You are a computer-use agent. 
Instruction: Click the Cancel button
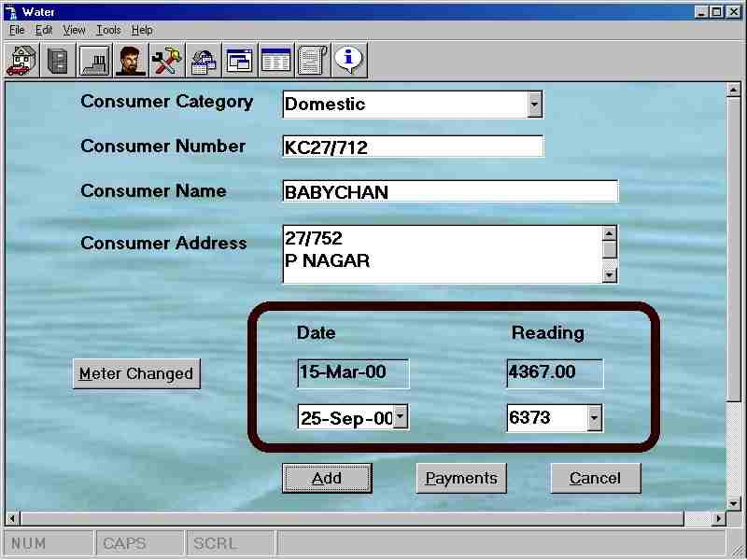595,478
